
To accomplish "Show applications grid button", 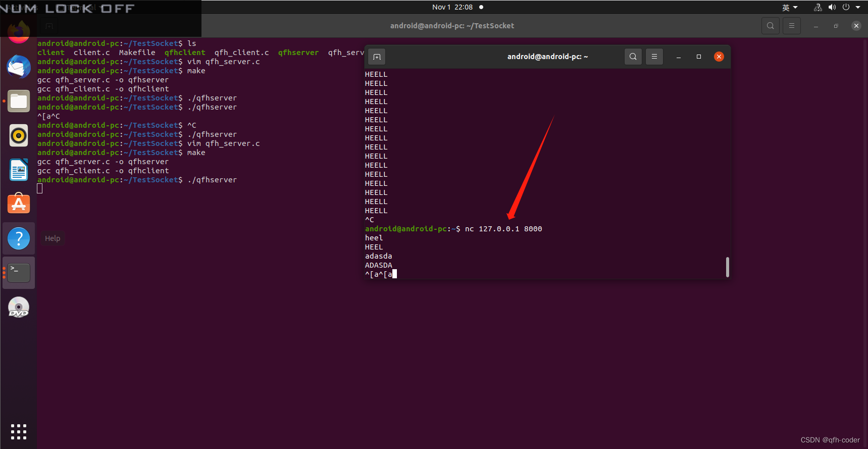I will 19,432.
